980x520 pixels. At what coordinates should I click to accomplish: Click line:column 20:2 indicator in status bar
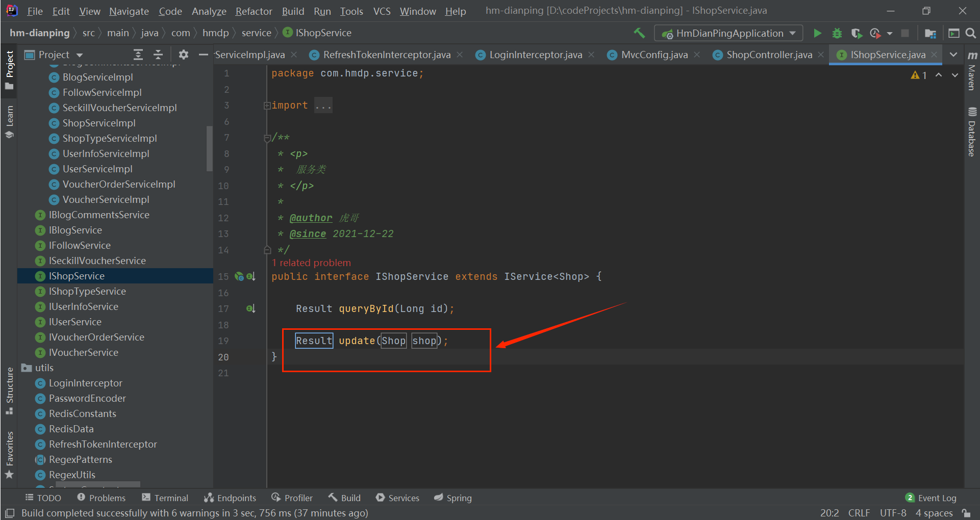pyautogui.click(x=830, y=513)
